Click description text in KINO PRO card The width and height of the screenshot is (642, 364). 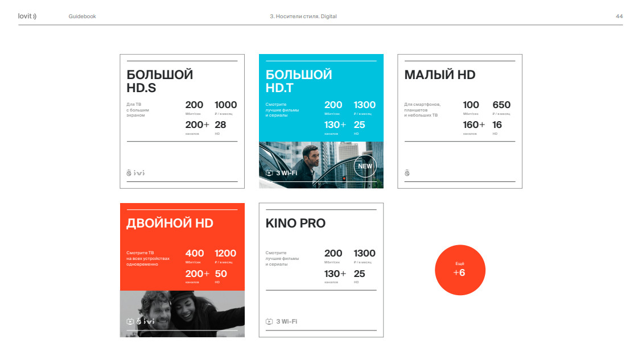coord(282,258)
